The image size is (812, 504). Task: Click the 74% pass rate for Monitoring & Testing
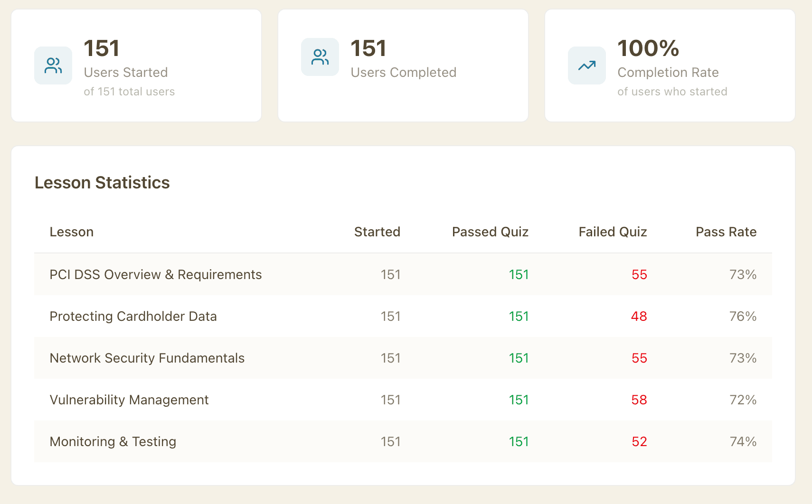[x=743, y=442]
